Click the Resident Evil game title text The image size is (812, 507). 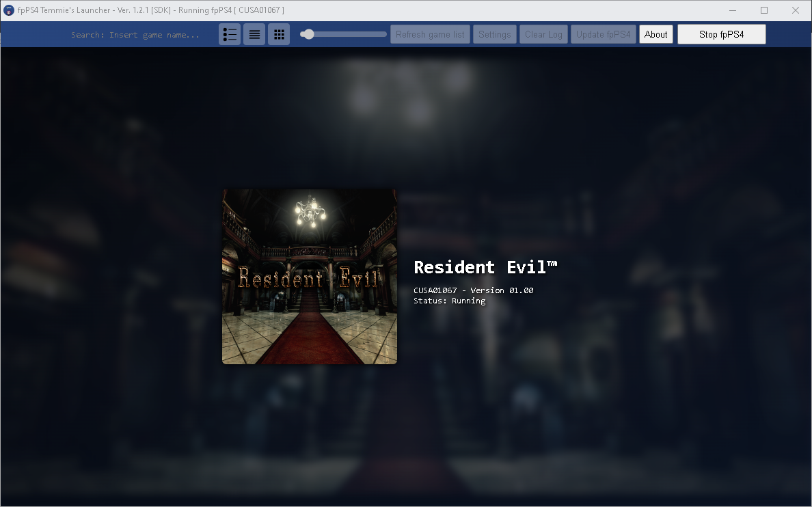click(x=485, y=267)
